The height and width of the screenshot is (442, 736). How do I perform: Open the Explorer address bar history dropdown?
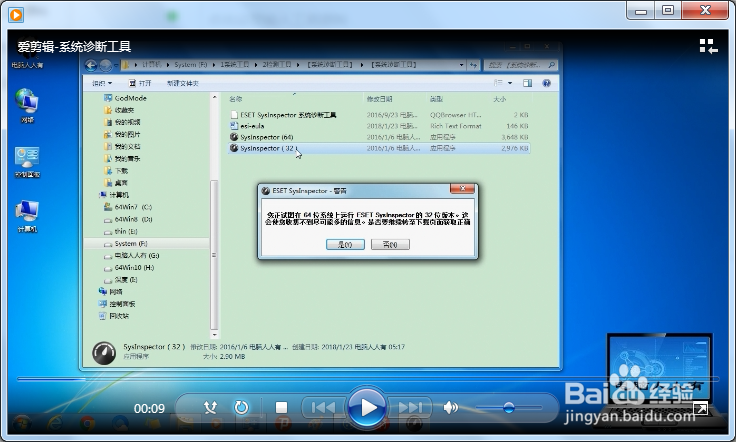(461, 65)
